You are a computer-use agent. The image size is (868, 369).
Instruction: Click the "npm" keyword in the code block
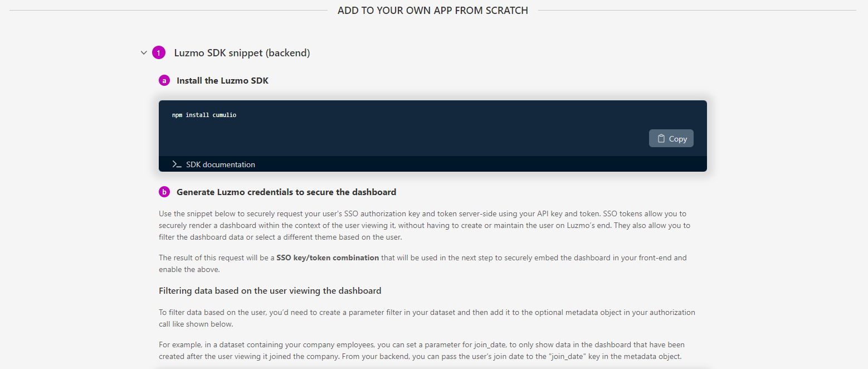coord(177,115)
